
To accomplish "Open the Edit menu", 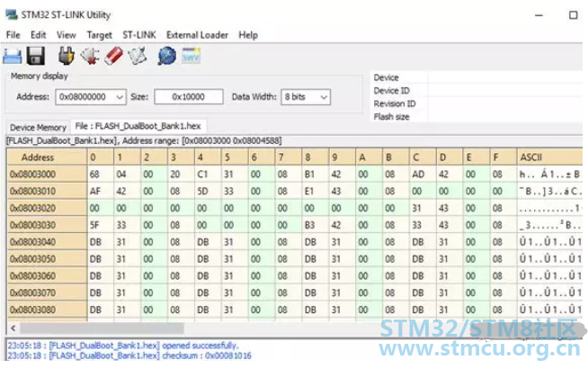I will (39, 35).
